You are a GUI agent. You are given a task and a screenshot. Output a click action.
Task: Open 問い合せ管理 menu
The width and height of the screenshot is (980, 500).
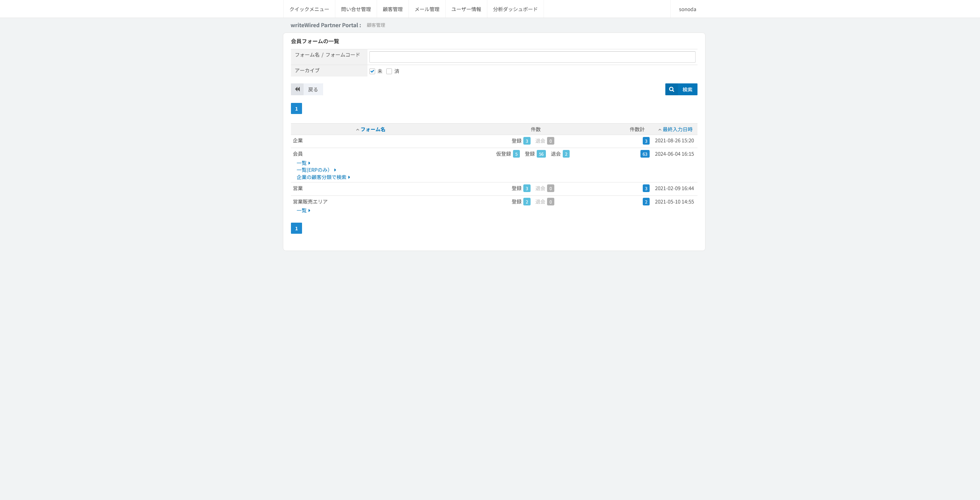click(356, 9)
